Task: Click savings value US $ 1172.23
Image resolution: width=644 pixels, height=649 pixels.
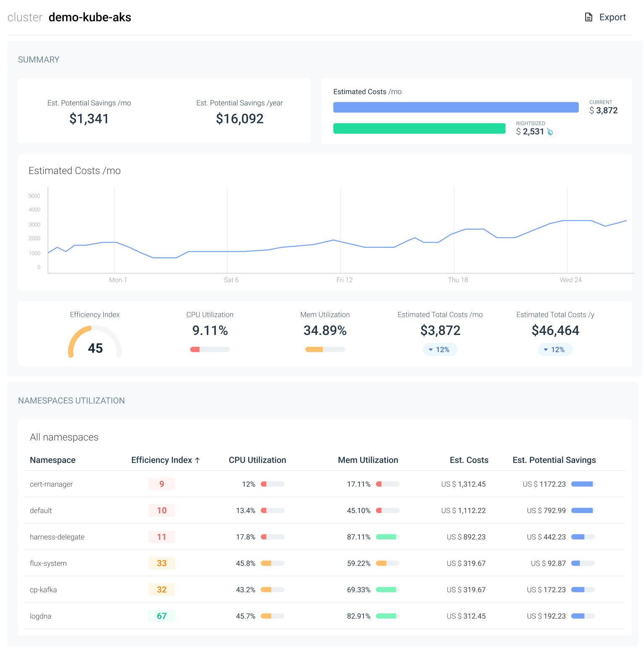Action: click(x=544, y=484)
